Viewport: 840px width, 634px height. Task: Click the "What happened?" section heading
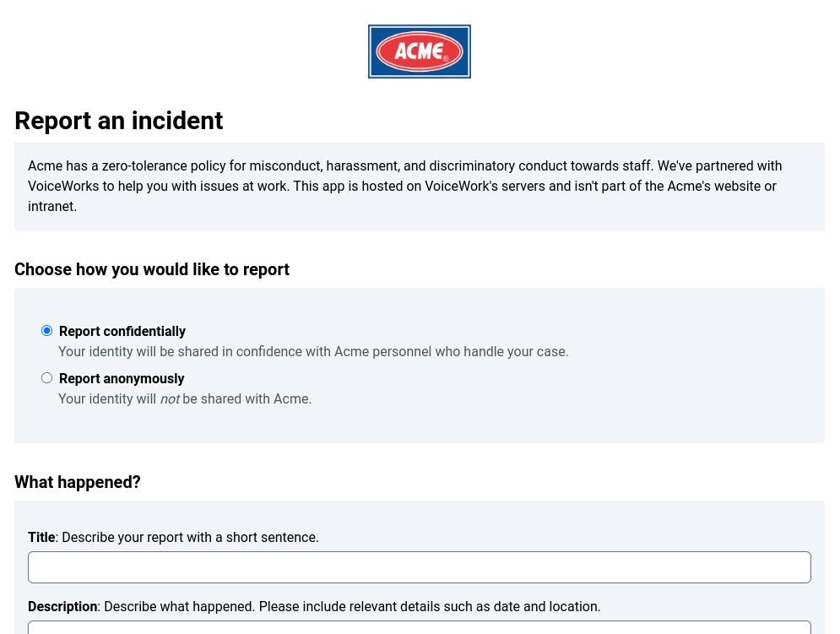pos(78,482)
